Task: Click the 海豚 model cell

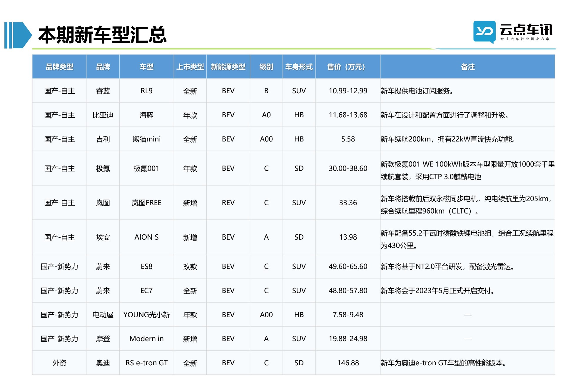Action: click(x=146, y=115)
